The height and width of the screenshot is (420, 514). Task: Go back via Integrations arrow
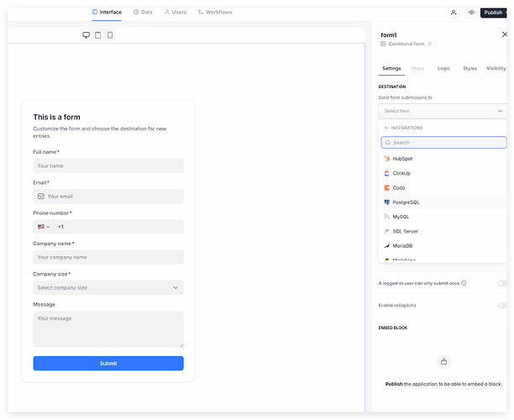(x=387, y=128)
